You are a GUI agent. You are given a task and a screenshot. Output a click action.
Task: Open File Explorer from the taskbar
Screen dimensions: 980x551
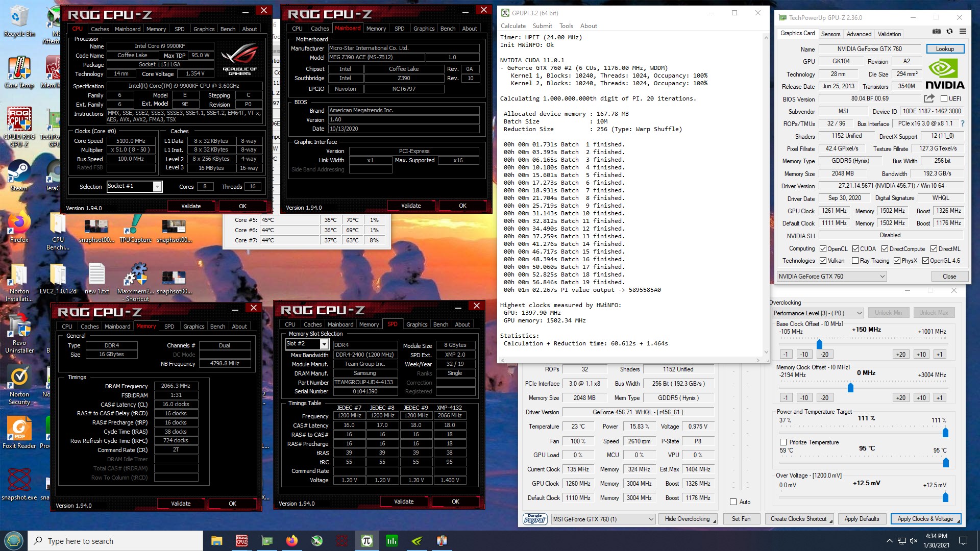pyautogui.click(x=216, y=541)
